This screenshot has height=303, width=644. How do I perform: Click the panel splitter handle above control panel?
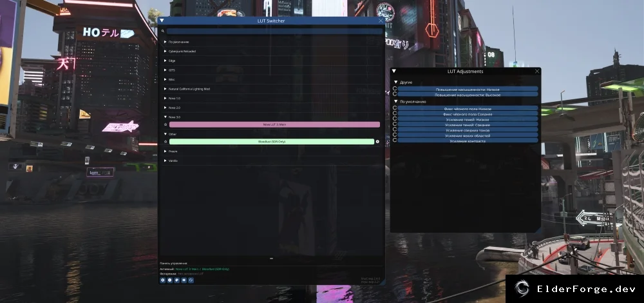tap(271, 259)
